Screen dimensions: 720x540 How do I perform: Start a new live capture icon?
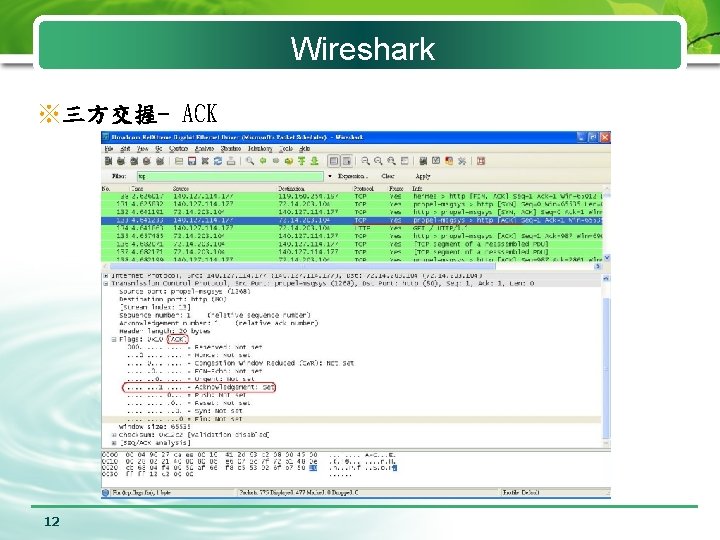click(134, 161)
